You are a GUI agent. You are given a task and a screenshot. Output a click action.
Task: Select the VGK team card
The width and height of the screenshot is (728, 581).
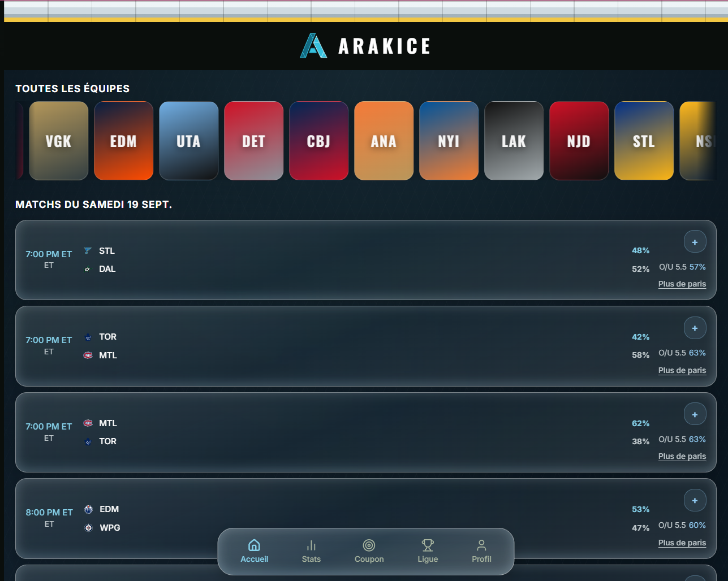coord(59,141)
